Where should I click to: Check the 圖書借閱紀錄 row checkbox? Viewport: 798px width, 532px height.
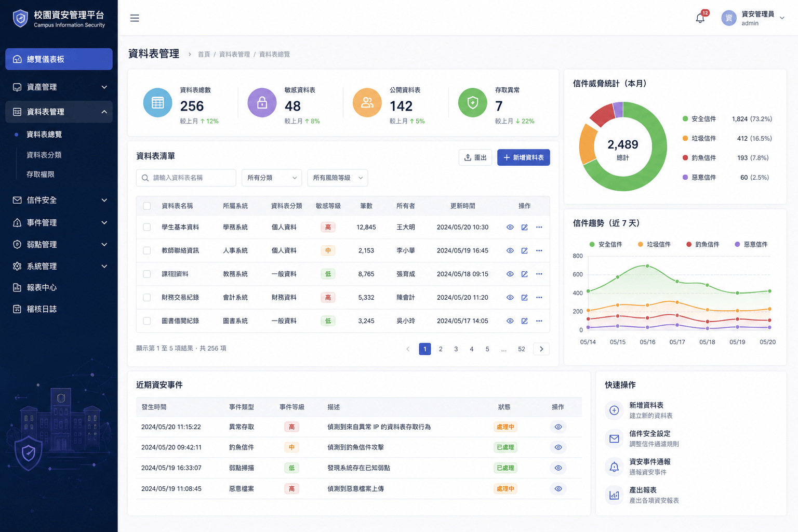tap(147, 321)
